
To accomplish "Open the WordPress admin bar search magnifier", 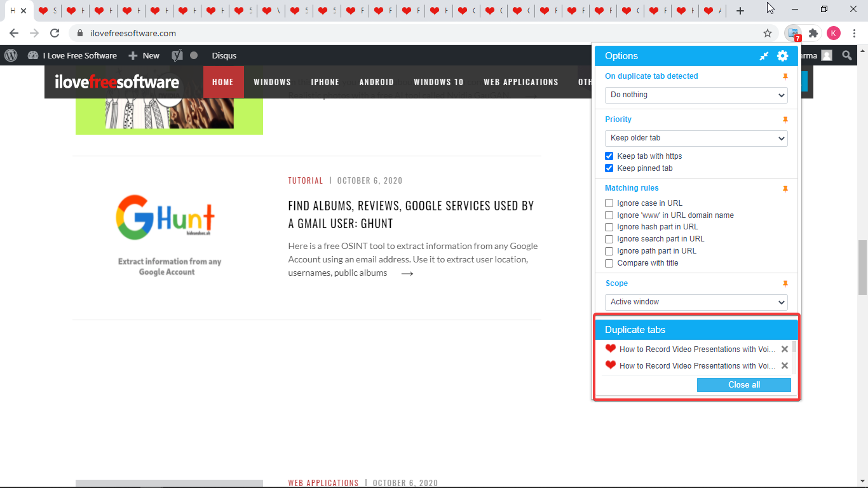I will pyautogui.click(x=846, y=55).
